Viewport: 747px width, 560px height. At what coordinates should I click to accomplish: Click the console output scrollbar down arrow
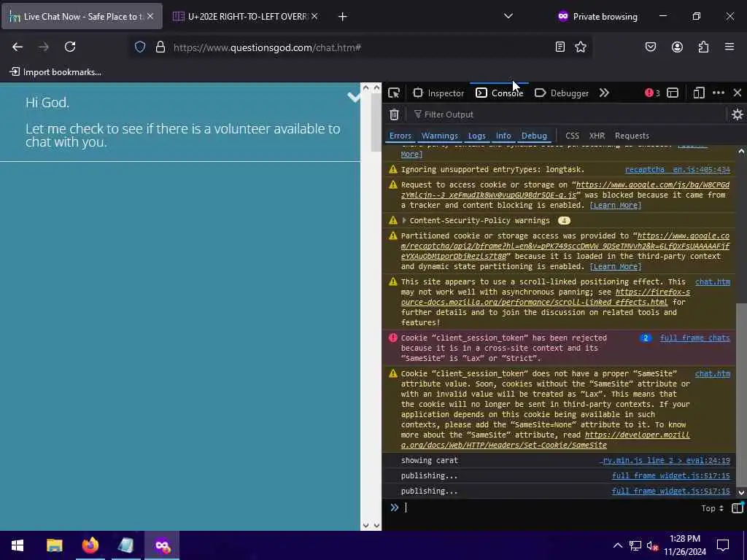click(x=741, y=493)
